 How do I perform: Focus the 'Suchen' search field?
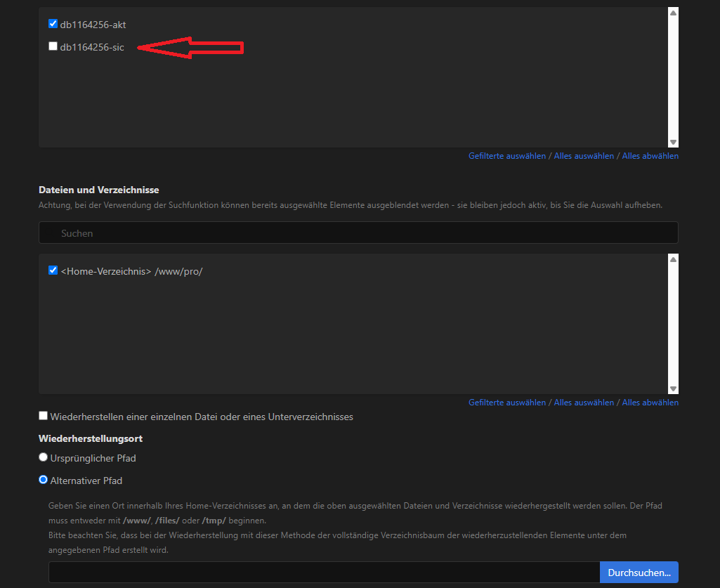pyautogui.click(x=358, y=233)
